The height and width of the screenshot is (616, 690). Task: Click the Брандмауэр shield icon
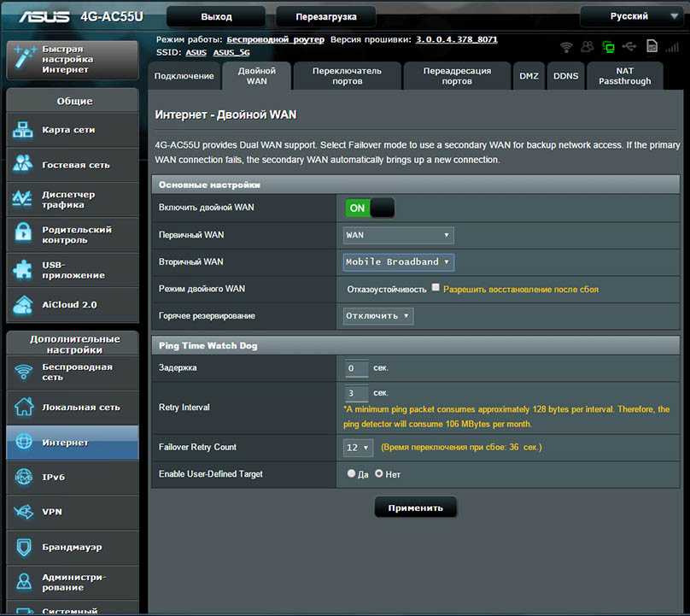coord(23,547)
